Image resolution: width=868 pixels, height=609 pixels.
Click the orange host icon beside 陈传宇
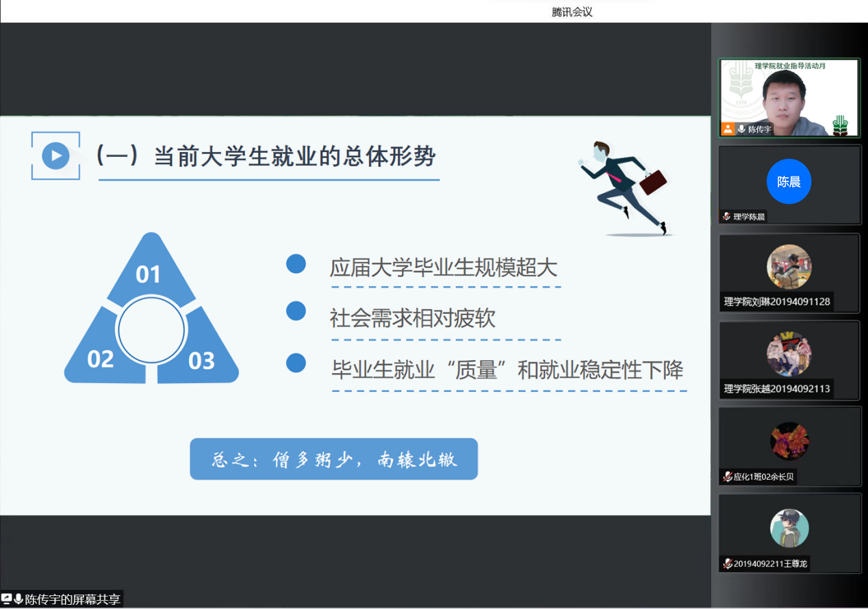click(x=728, y=129)
